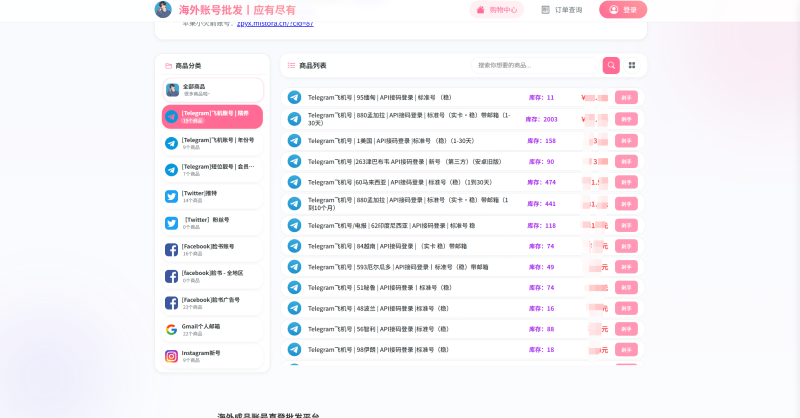Click buy button for 95缅甸 Telegram account
Viewport: 800px width, 418px height.
626,98
